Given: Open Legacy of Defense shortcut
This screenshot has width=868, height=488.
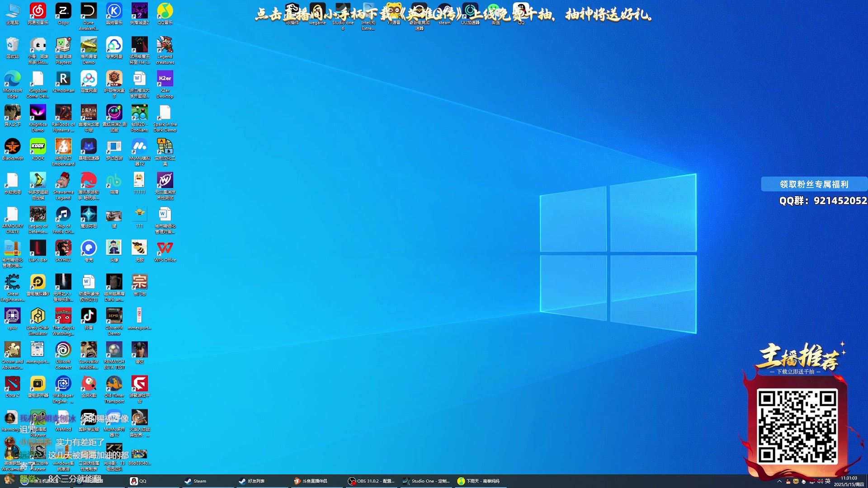Looking at the screenshot, I should [x=38, y=220].
